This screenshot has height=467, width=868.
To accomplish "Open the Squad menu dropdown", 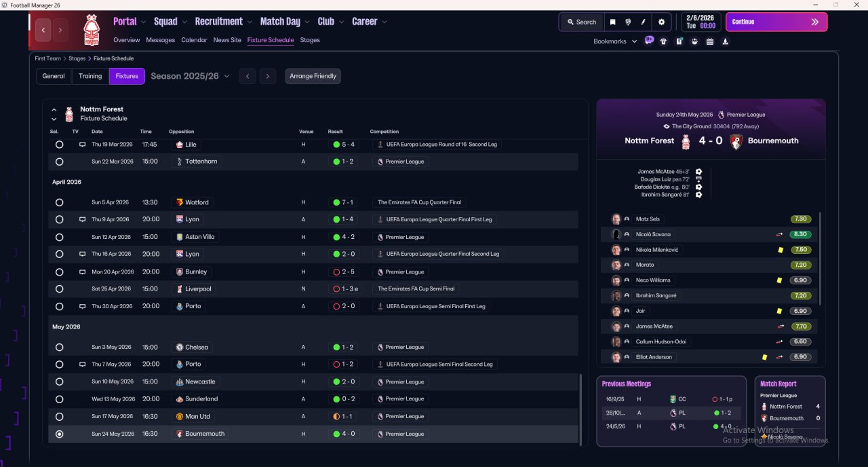I will (x=169, y=22).
